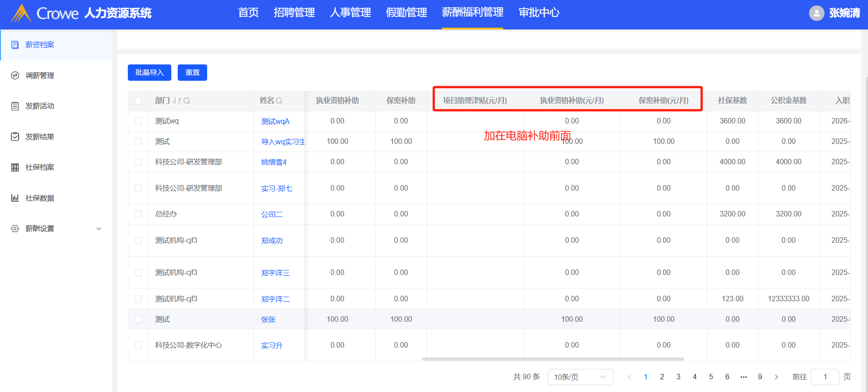Image resolution: width=868 pixels, height=392 pixels.
Task: Expand the 薪酬设置 sidebar submenu
Action: pyautogui.click(x=99, y=229)
